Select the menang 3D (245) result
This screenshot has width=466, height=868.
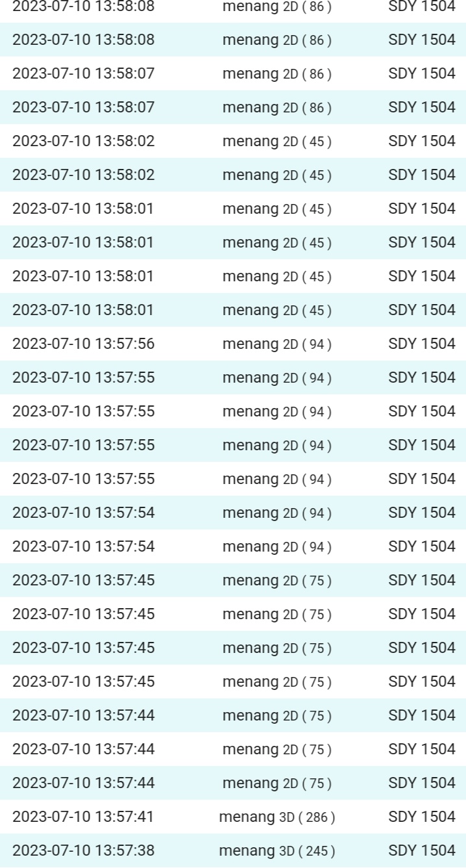[277, 850]
